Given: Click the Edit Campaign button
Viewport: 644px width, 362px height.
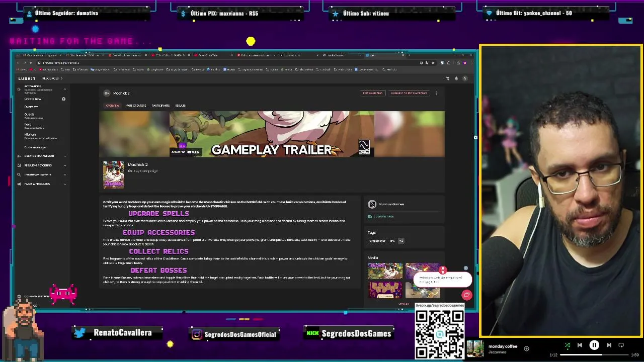Looking at the screenshot, I should click(x=373, y=93).
